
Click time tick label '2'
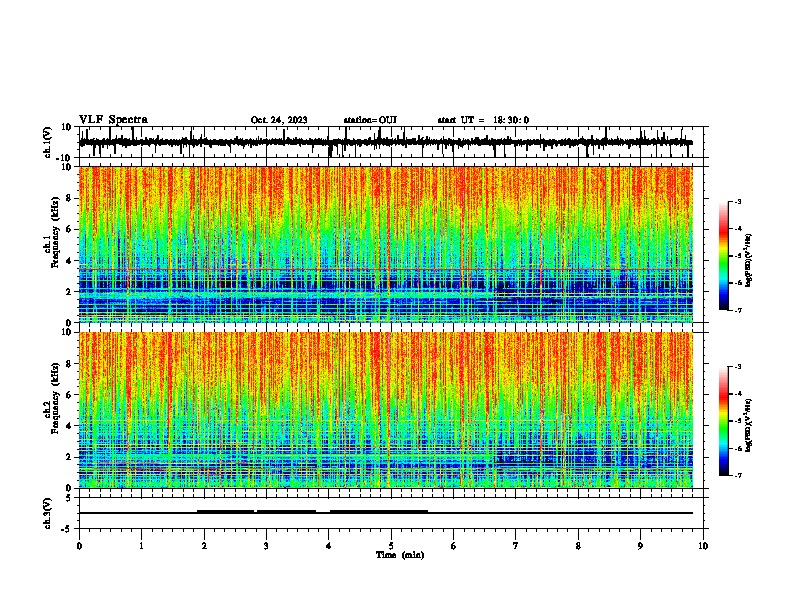[204, 545]
